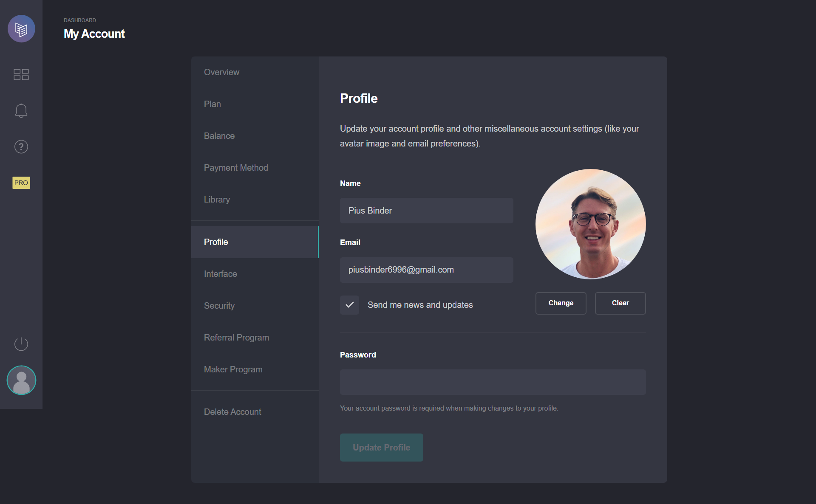The height and width of the screenshot is (504, 816).
Task: Open the dashboard grid icon
Action: (21, 74)
